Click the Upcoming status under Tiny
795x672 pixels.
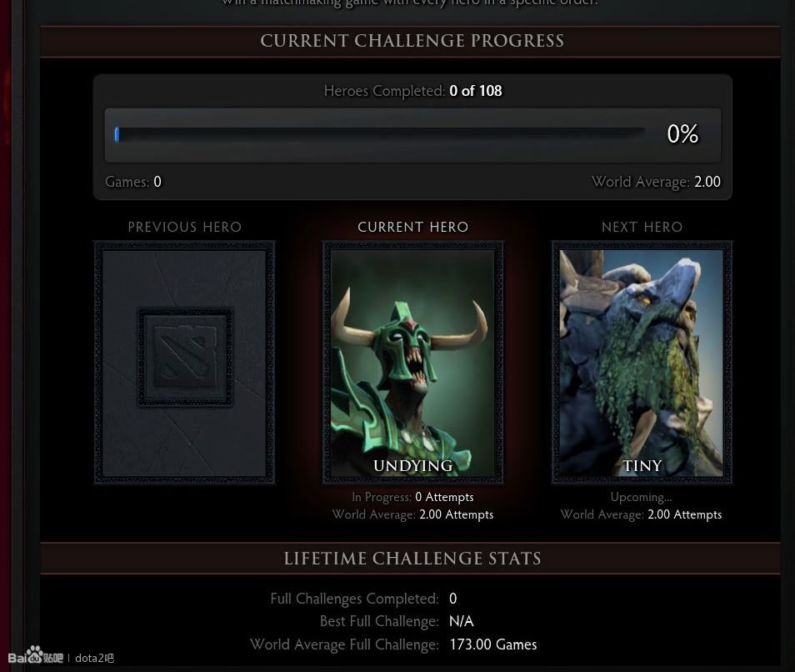pos(641,497)
